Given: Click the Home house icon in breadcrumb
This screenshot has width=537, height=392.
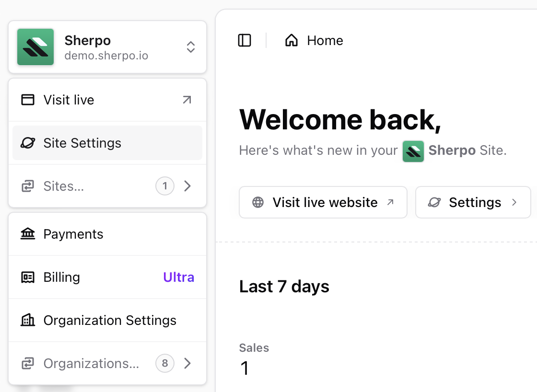Looking at the screenshot, I should (291, 40).
